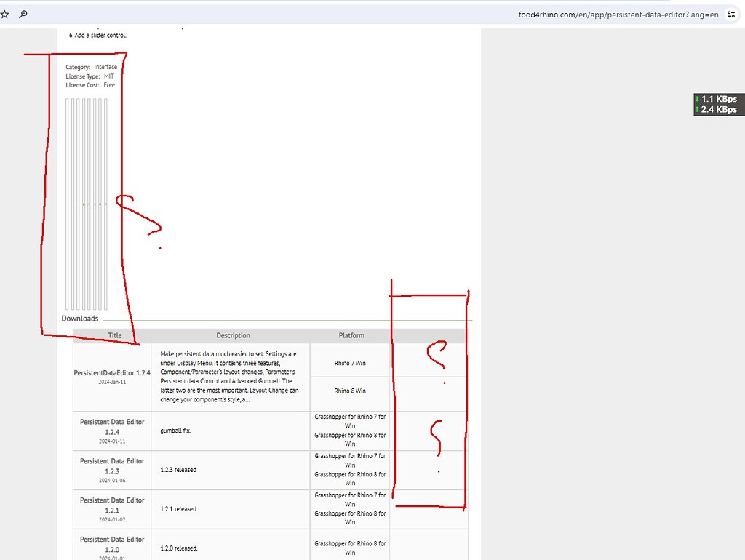Sort by the Title column header
Viewport: 745px width, 560px height.
pos(114,335)
